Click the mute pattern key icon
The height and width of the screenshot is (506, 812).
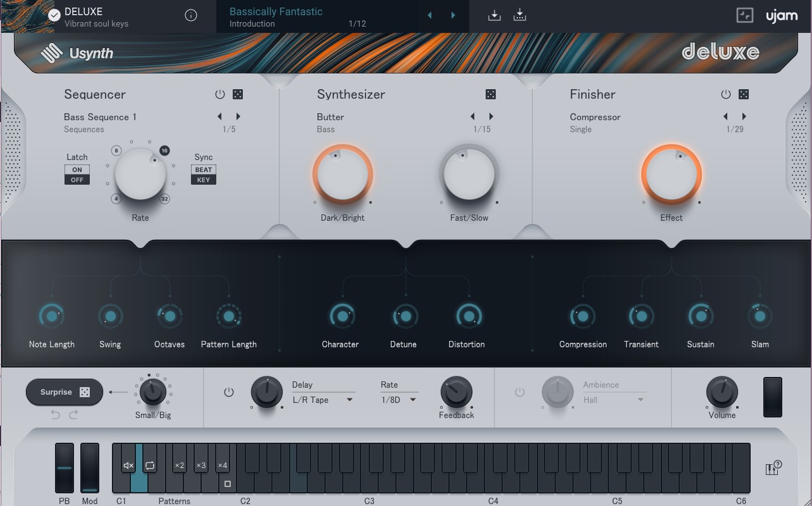click(x=128, y=466)
